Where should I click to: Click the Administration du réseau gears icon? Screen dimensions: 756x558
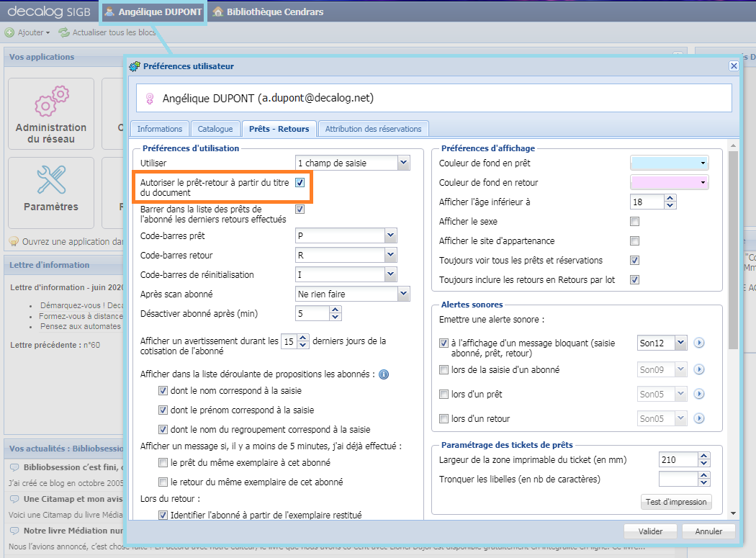(x=50, y=102)
